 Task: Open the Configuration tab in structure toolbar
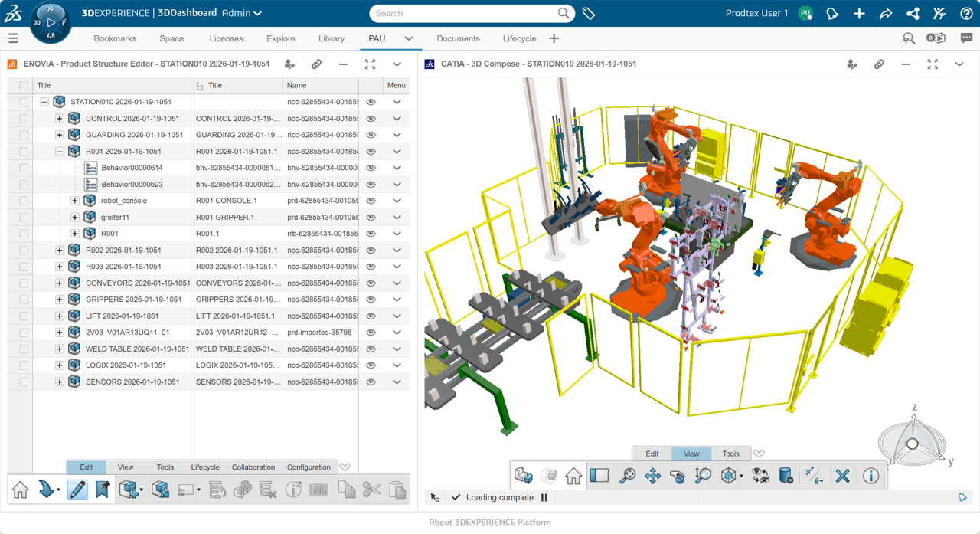point(309,467)
